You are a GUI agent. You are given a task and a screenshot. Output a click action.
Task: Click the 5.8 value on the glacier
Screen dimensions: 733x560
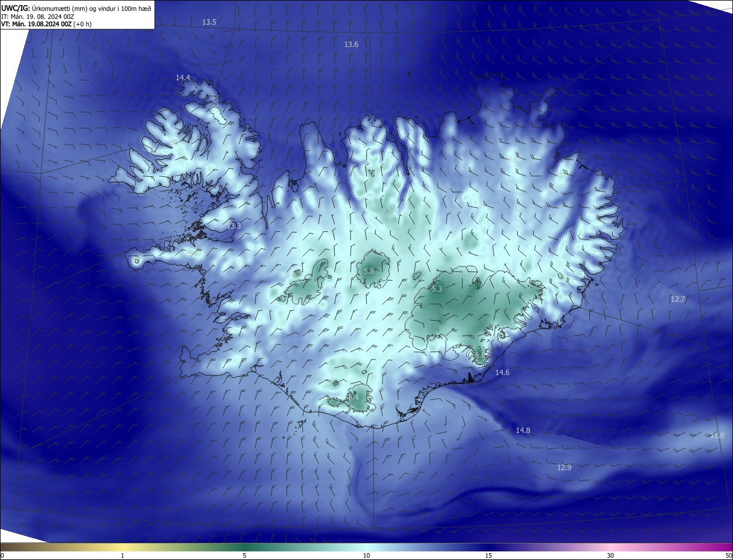click(369, 271)
